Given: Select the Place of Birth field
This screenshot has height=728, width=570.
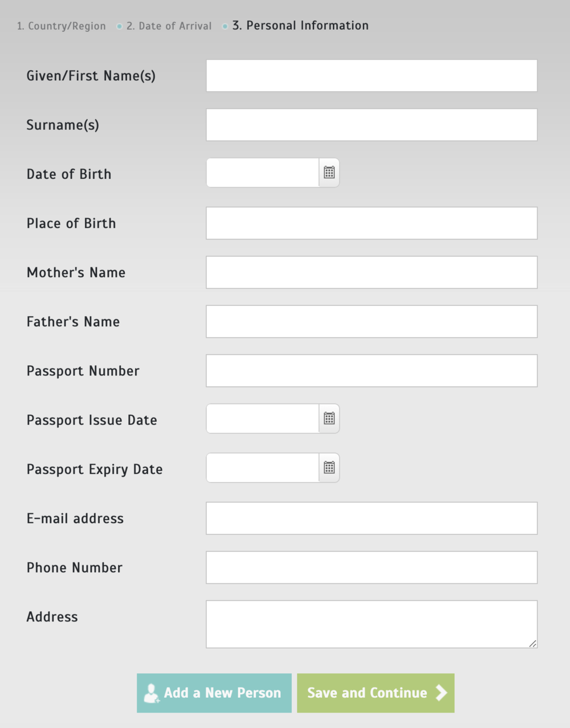Looking at the screenshot, I should click(x=372, y=223).
